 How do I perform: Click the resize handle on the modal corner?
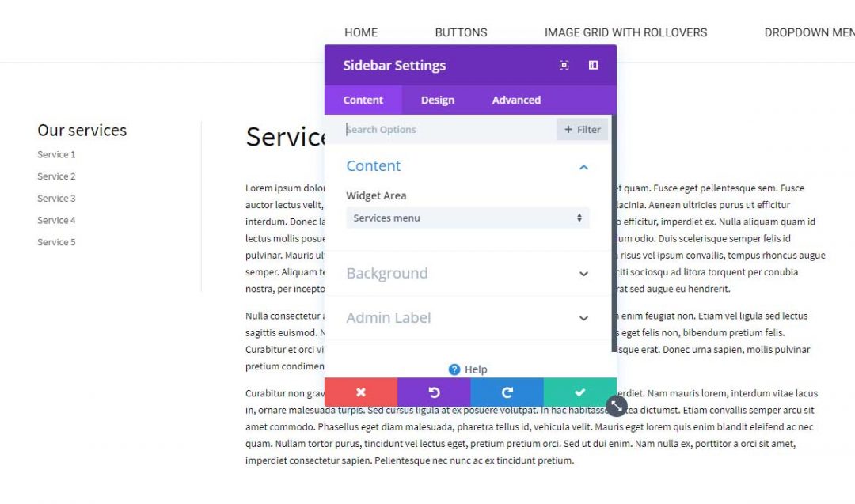coord(616,406)
